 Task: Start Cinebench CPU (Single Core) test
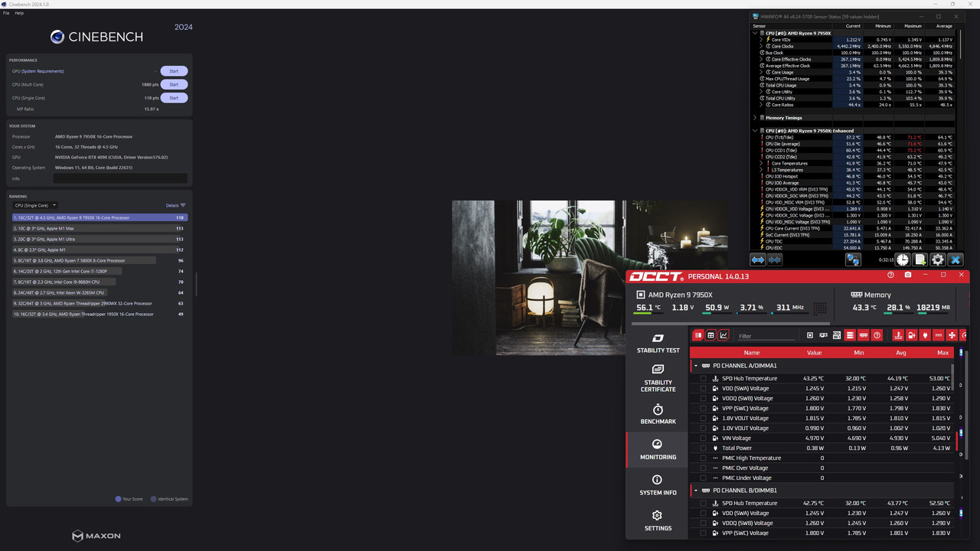point(174,98)
